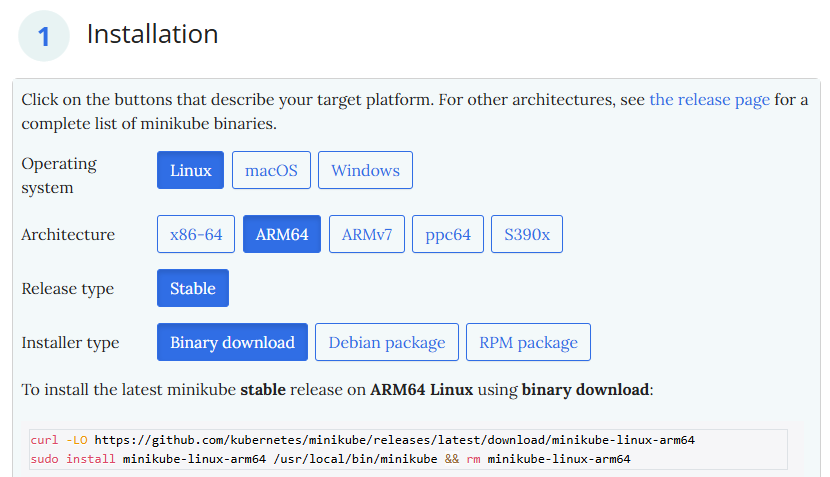Click the bold 'binary download' text

pos(585,390)
